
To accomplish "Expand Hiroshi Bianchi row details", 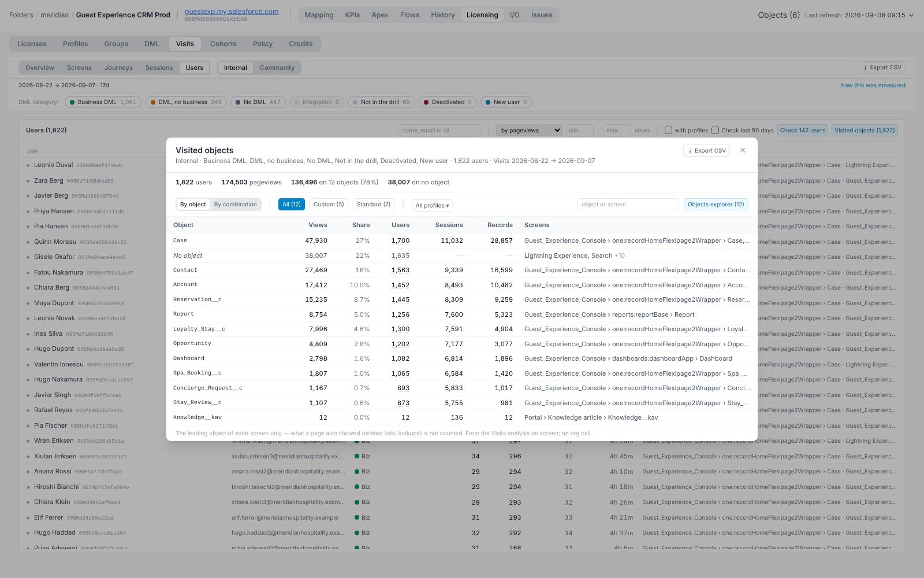I will pyautogui.click(x=28, y=487).
